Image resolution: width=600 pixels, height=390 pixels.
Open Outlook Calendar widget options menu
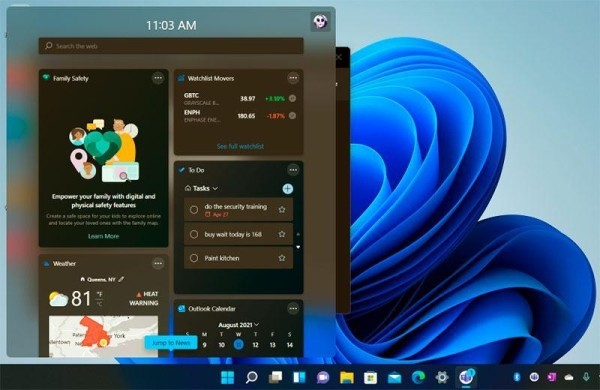click(x=293, y=308)
